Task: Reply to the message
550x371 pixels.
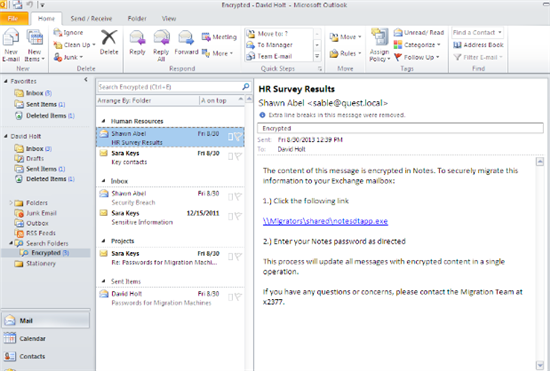Action: point(137,42)
